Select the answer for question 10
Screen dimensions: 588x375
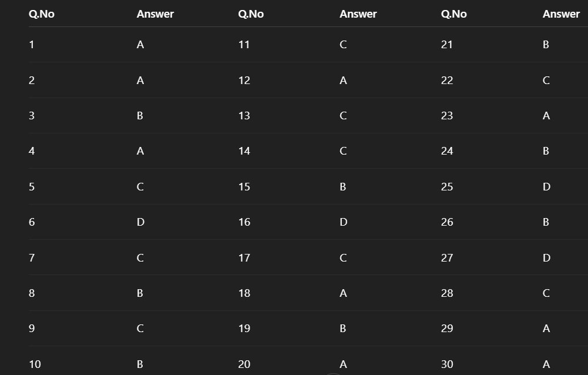pyautogui.click(x=140, y=364)
